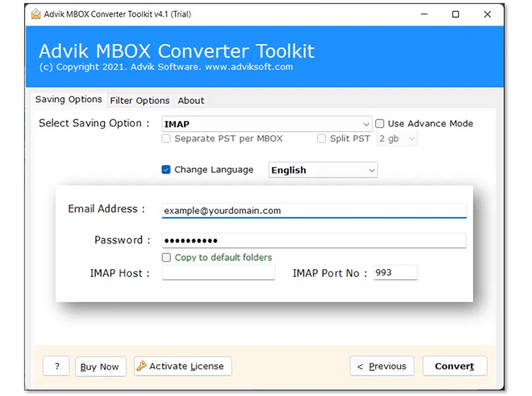The width and height of the screenshot is (532, 396).
Task: Click Buy Now
Action: (100, 366)
